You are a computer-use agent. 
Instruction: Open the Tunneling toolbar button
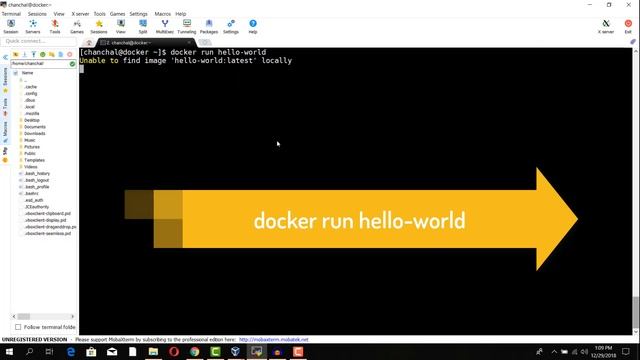click(x=187, y=27)
